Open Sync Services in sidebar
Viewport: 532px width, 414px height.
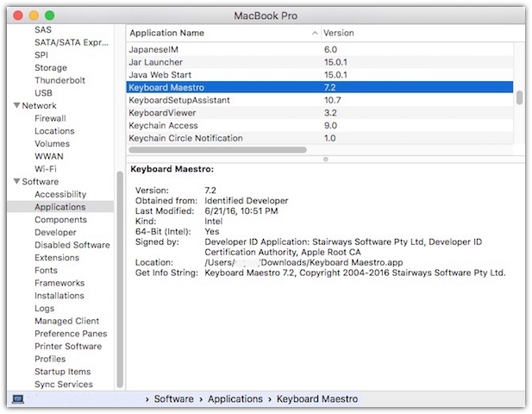pos(64,385)
